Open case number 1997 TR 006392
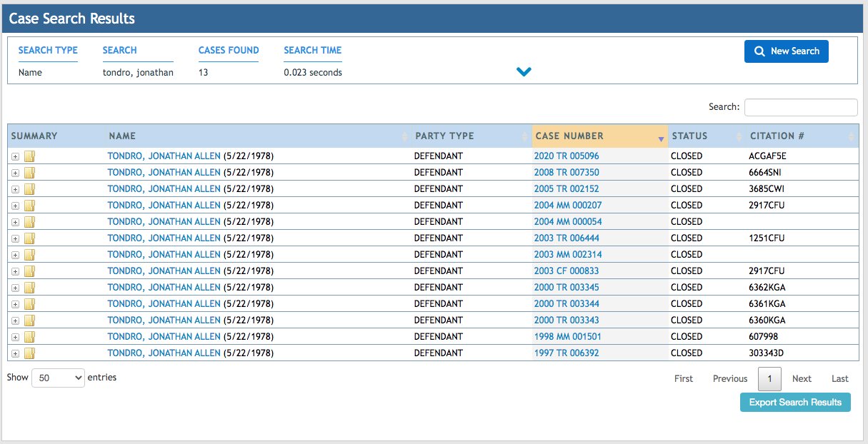 pos(567,353)
